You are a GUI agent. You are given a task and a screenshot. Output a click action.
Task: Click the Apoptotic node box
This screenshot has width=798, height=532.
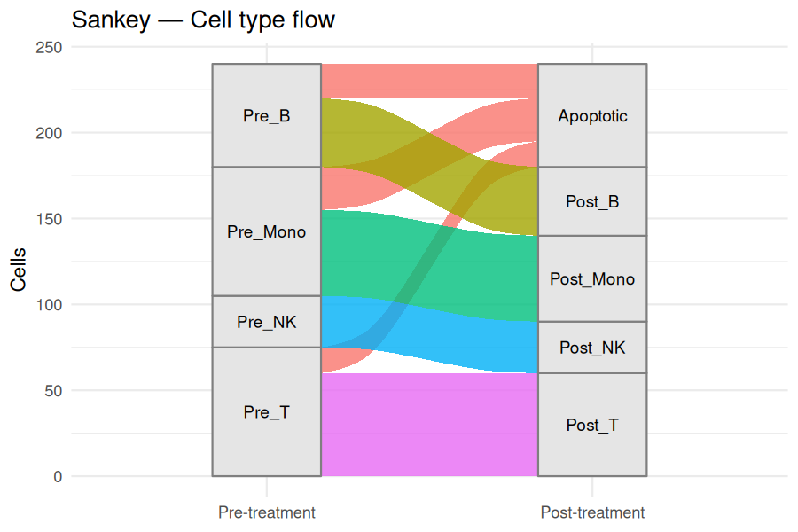point(592,115)
